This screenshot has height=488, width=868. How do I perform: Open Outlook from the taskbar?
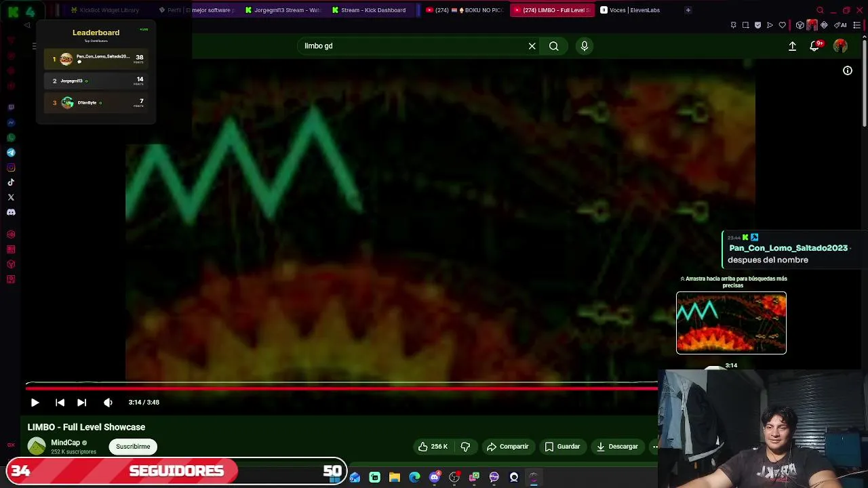355,477
